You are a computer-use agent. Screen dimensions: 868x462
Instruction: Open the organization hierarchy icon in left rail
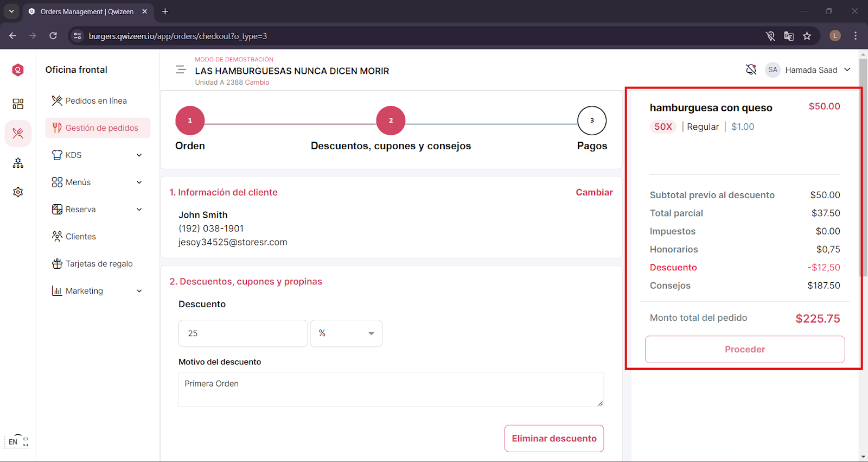coord(18,163)
